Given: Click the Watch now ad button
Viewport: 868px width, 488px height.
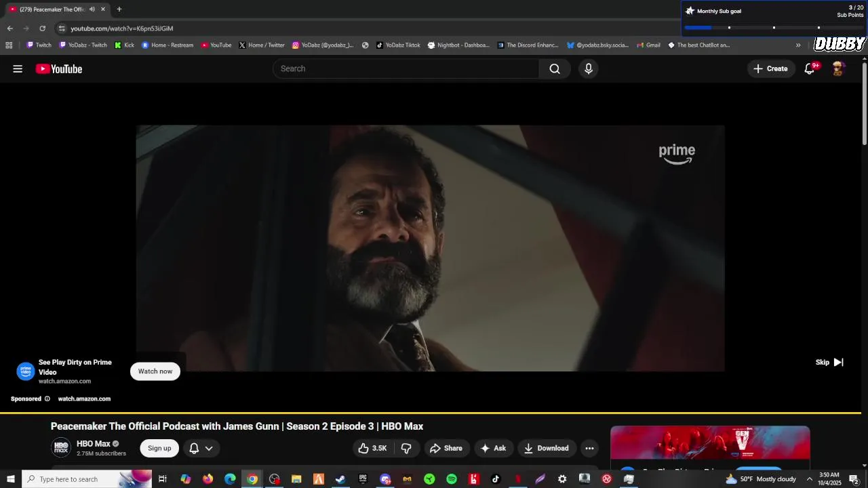Looking at the screenshot, I should pos(155,371).
